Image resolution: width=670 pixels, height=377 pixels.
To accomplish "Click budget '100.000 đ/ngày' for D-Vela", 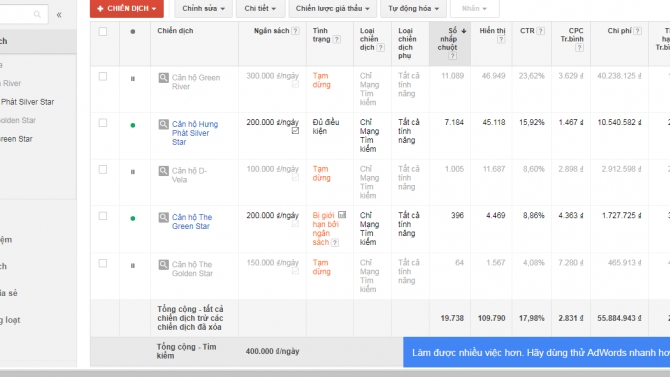I will [273, 169].
